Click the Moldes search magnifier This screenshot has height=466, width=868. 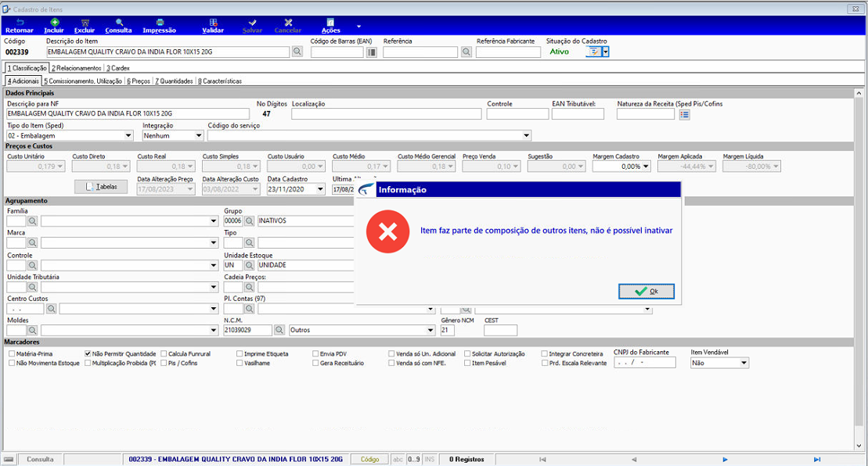tap(33, 330)
